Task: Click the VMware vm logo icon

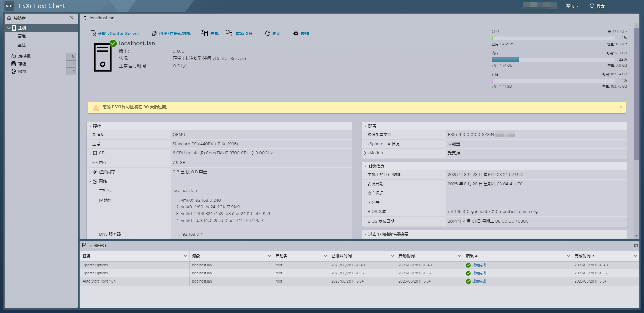Action: 9,6
